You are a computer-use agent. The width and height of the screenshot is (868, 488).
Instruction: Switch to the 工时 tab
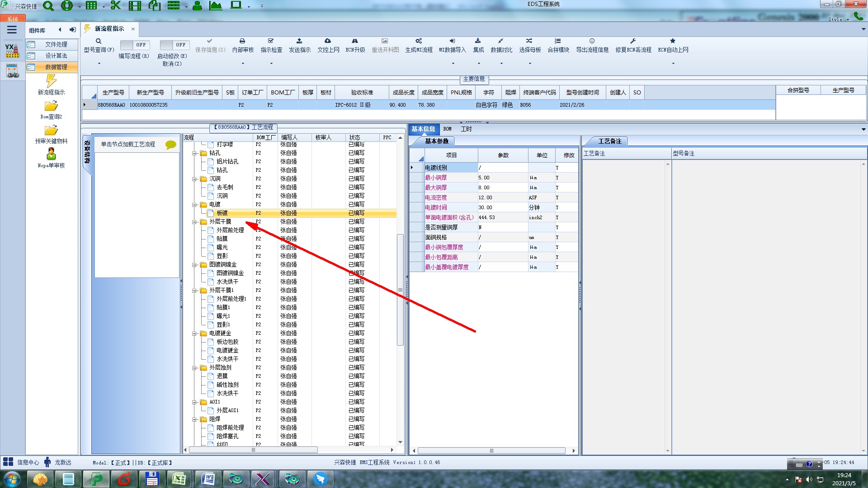pyautogui.click(x=466, y=129)
